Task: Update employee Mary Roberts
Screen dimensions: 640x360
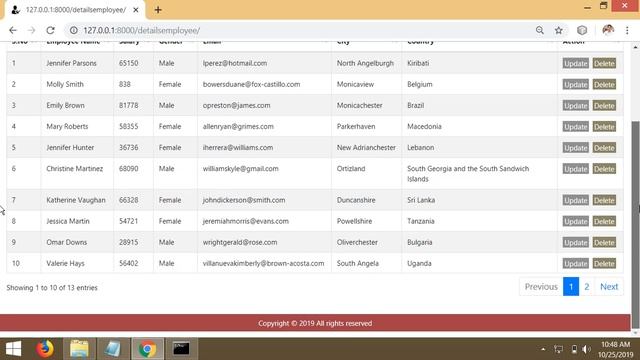Action: (x=576, y=127)
